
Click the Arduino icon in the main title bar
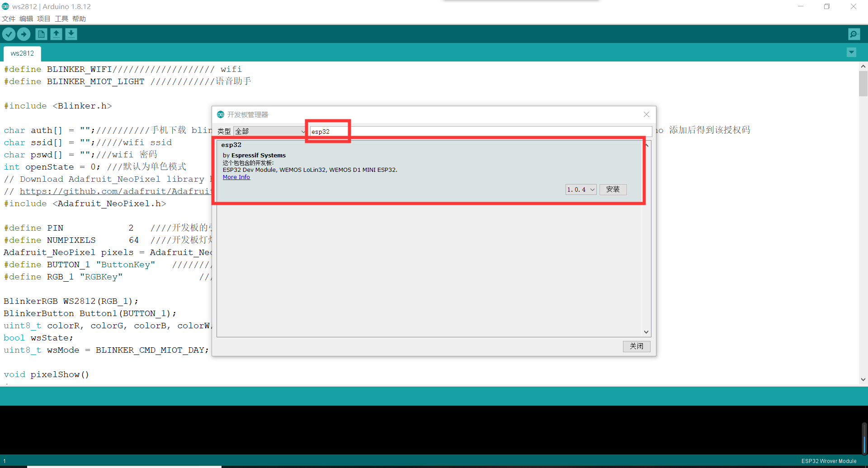point(5,6)
